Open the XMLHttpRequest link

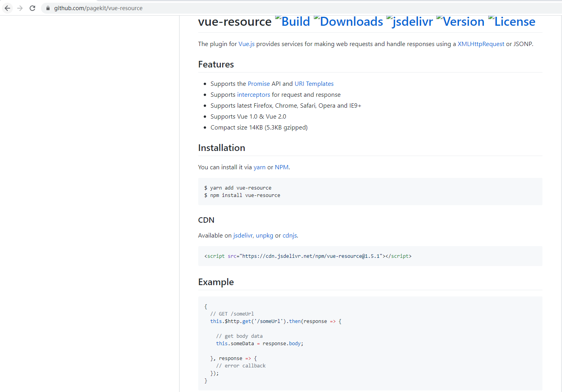(481, 44)
